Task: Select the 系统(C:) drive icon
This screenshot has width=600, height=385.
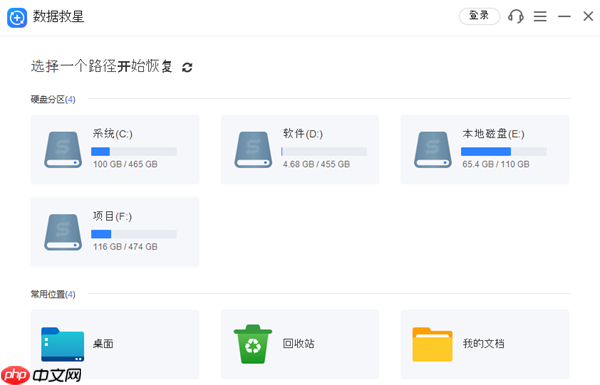Action: (63, 150)
